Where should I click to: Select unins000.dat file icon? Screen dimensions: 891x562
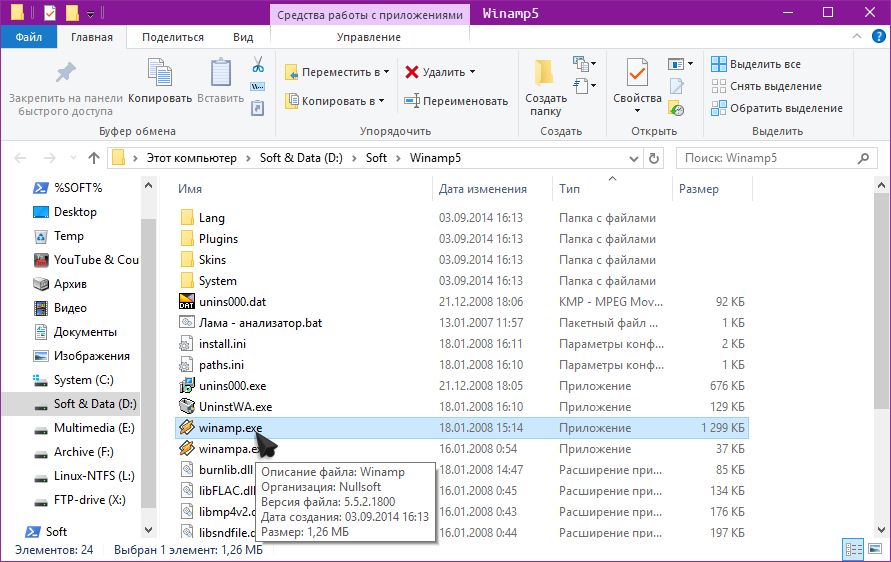pos(187,301)
